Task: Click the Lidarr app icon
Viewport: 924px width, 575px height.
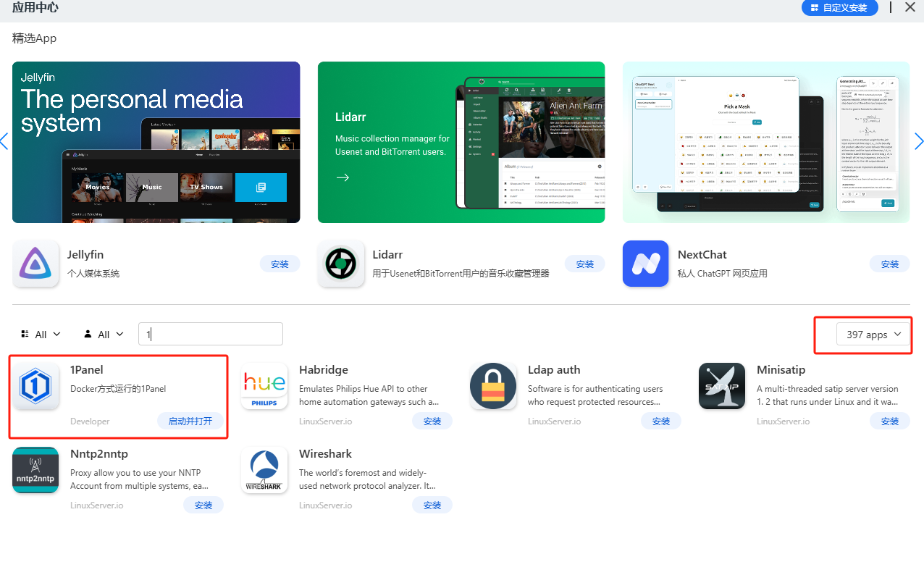Action: tap(341, 264)
